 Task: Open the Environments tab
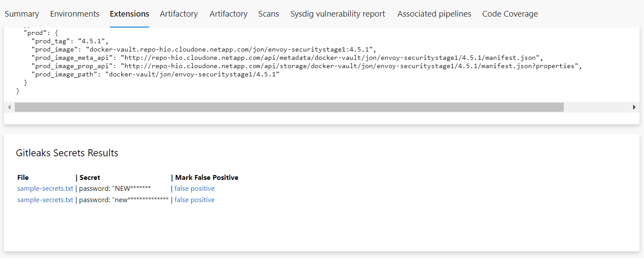tap(75, 14)
